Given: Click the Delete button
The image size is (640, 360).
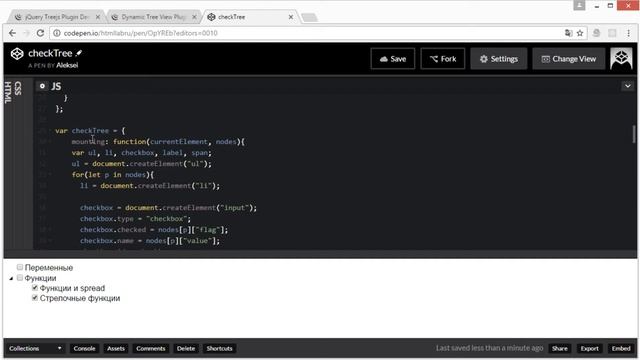Looking at the screenshot, I should point(186,349).
